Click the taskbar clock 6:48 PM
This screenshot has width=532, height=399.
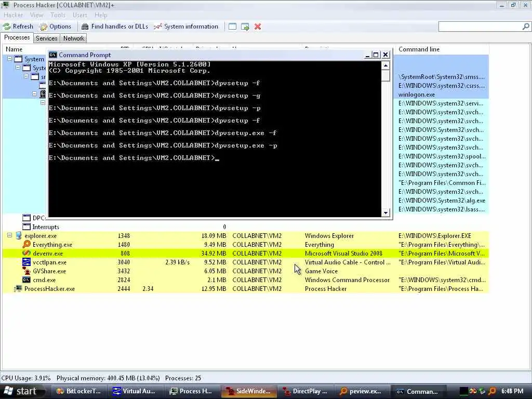coord(512,391)
